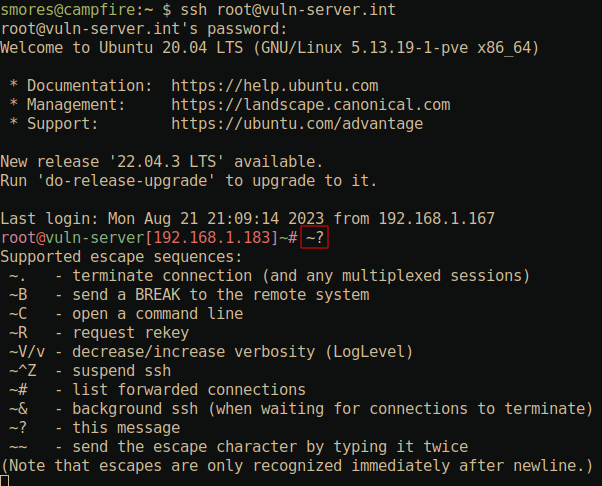This screenshot has width=602, height=486.
Task: Click the red-boxed ~? escape sequence
Action: click(x=313, y=237)
